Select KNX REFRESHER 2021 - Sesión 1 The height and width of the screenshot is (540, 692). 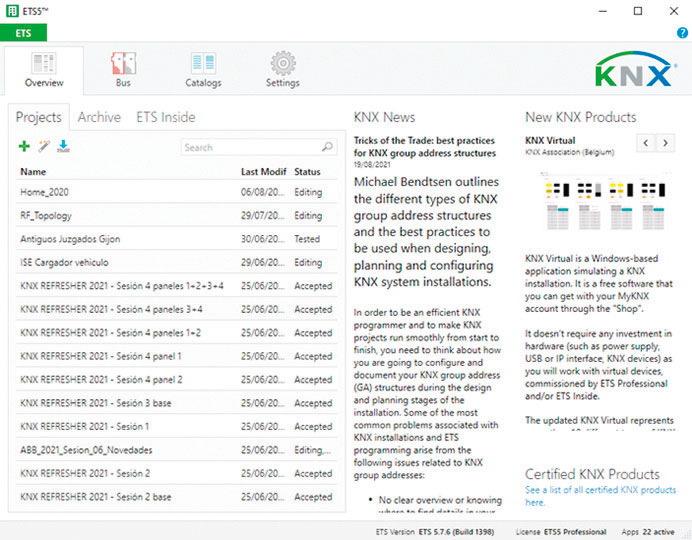click(177, 426)
